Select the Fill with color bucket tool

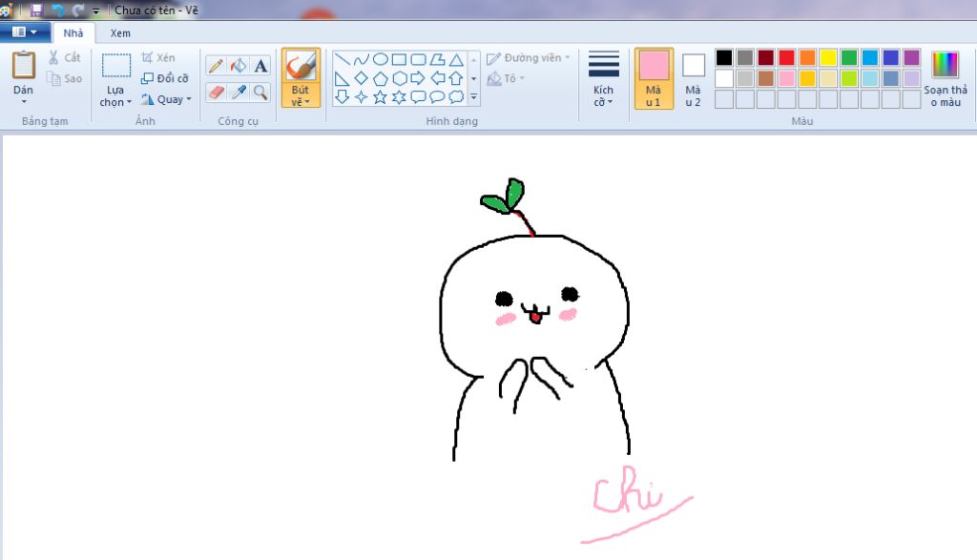click(x=238, y=66)
